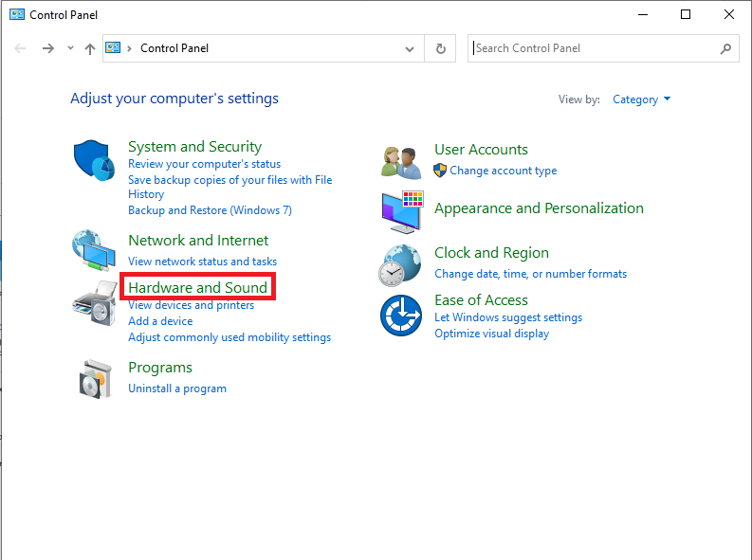
Task: Open Backup and Restore (Windows 7)
Action: [x=210, y=210]
